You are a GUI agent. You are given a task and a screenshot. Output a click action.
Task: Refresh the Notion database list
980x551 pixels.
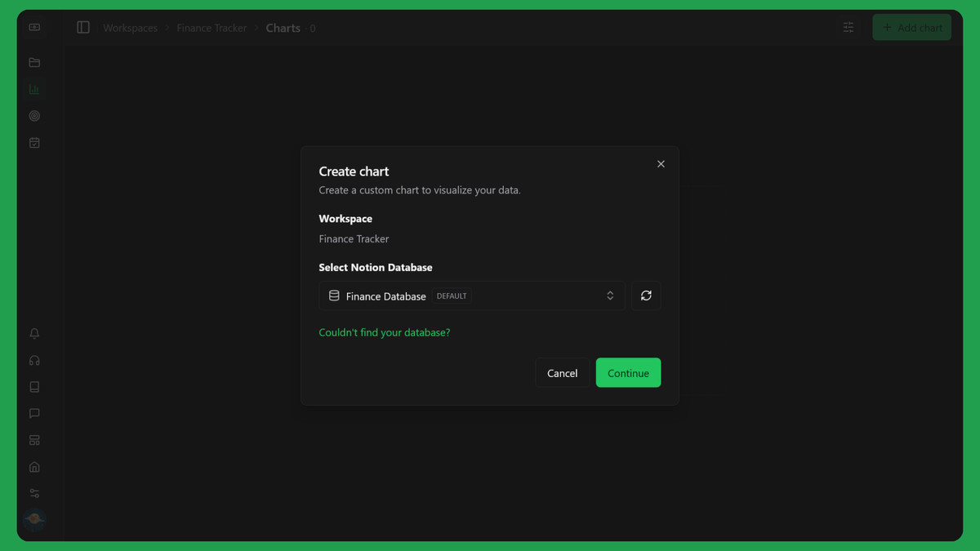click(646, 295)
